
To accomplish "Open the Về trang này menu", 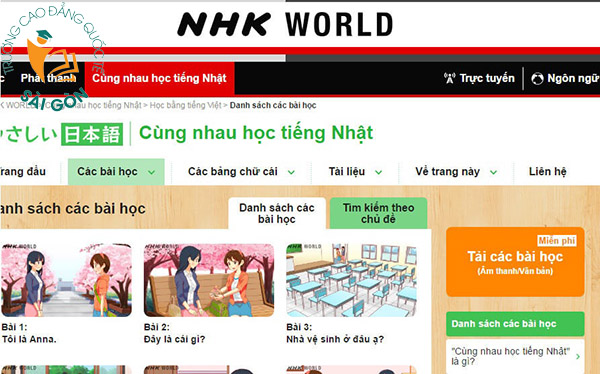I will click(456, 171).
